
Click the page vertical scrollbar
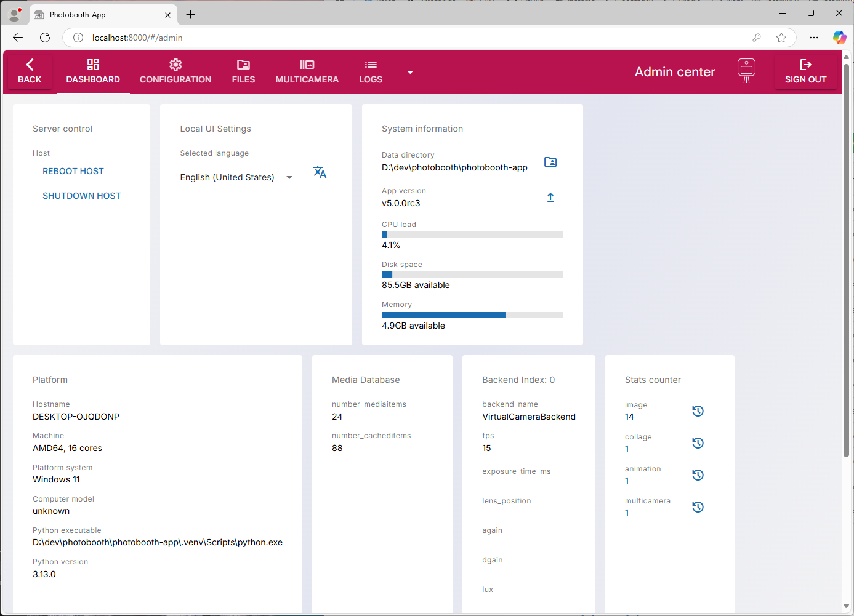click(846, 260)
